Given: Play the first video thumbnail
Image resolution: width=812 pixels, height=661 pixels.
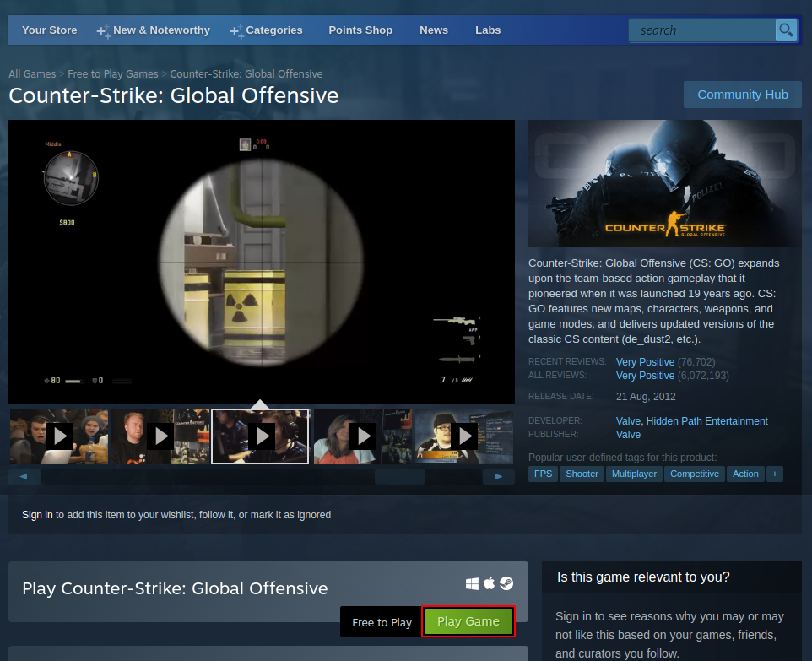Looking at the screenshot, I should pyautogui.click(x=58, y=436).
